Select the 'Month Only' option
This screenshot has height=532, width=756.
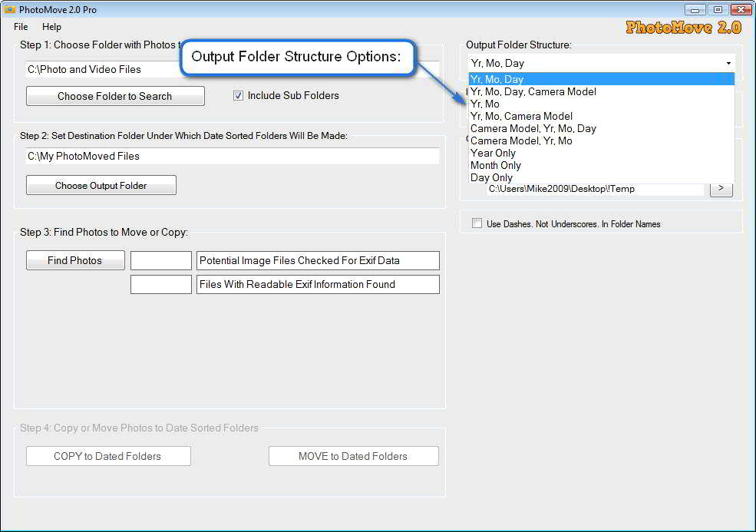pos(601,166)
